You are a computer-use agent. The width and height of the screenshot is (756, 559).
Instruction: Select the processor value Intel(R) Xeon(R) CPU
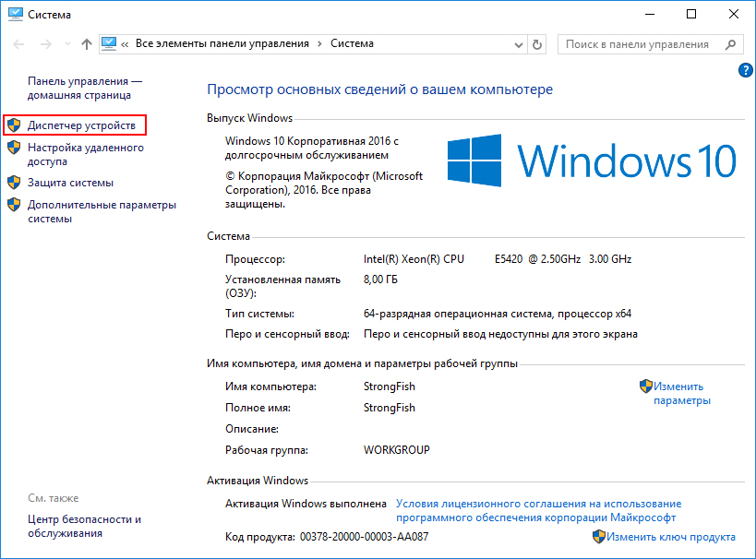click(414, 259)
